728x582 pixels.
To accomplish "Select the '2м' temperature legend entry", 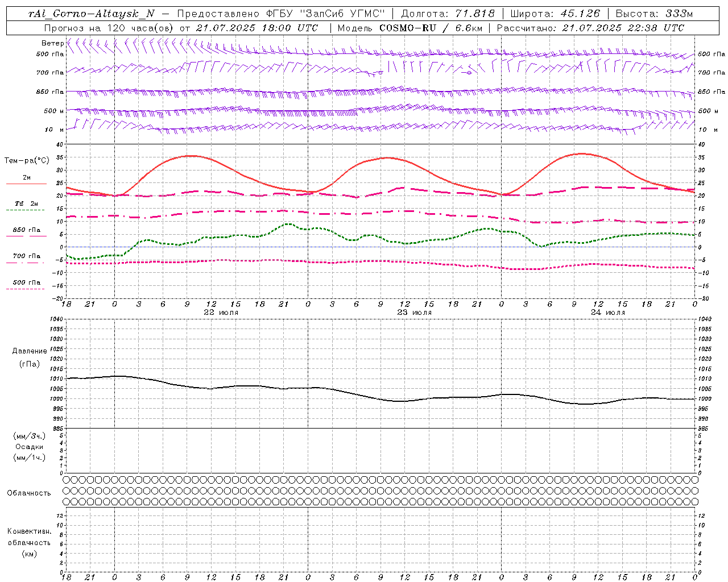I will pos(27,178).
